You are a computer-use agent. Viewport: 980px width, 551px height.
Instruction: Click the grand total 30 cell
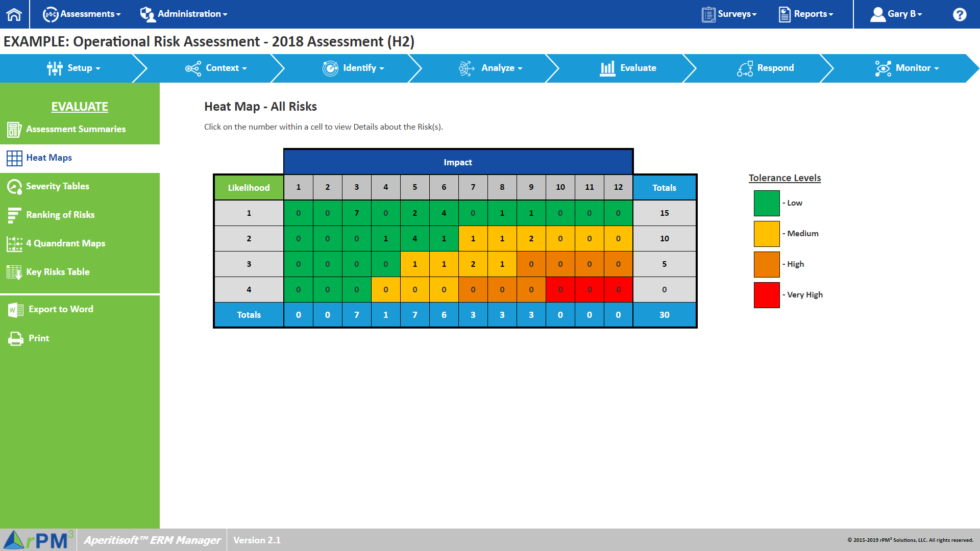coord(664,315)
